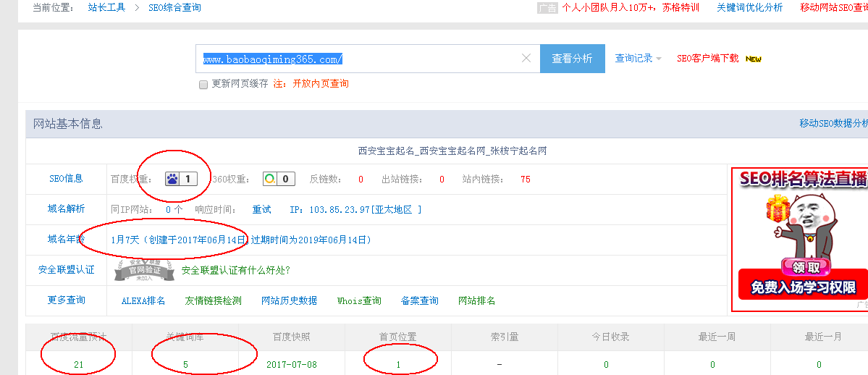
Task: Click the 今日收录 value 0
Action: (x=606, y=364)
